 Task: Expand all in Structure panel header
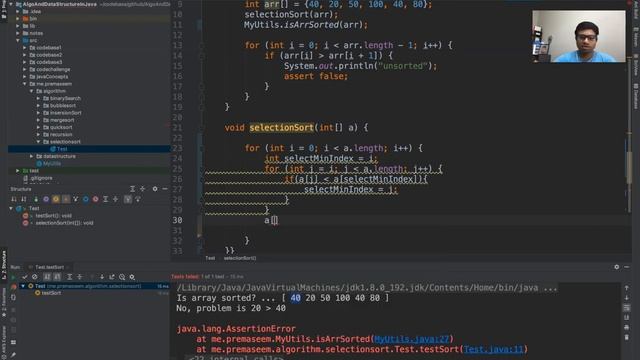132,189
